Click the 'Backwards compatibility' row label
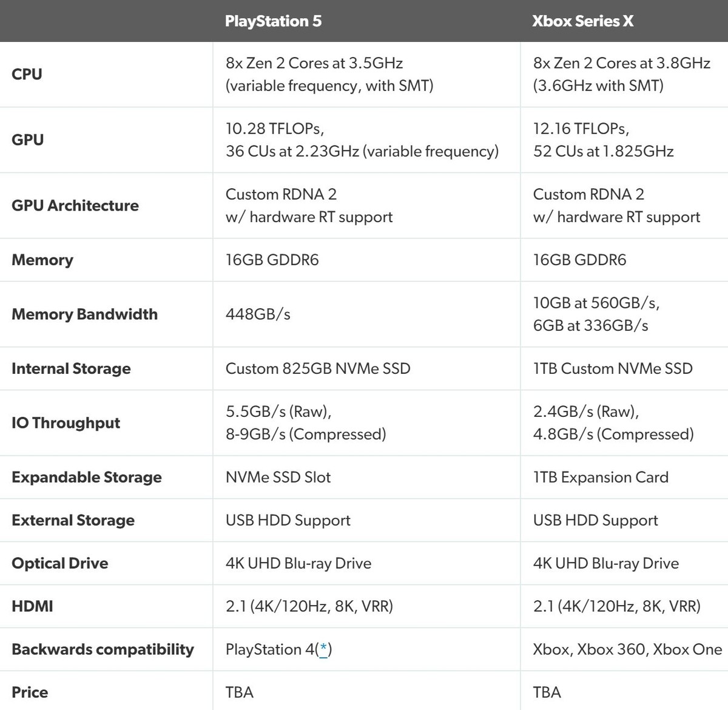 click(x=103, y=649)
